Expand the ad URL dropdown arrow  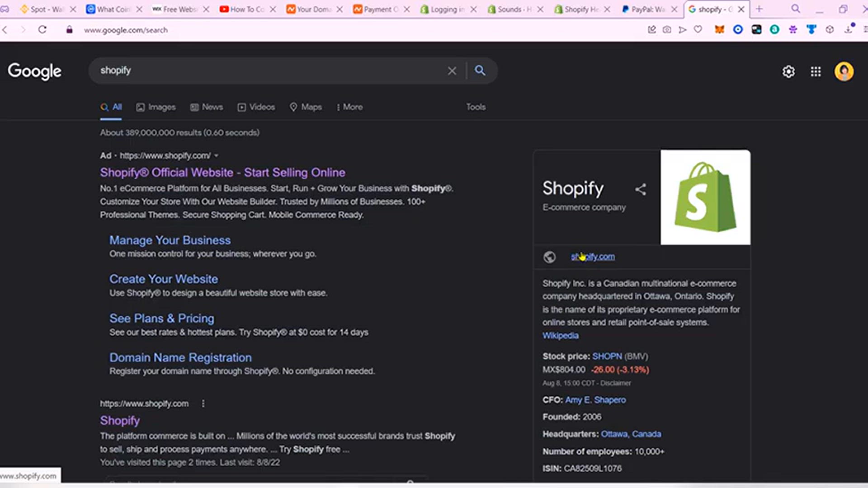(217, 156)
